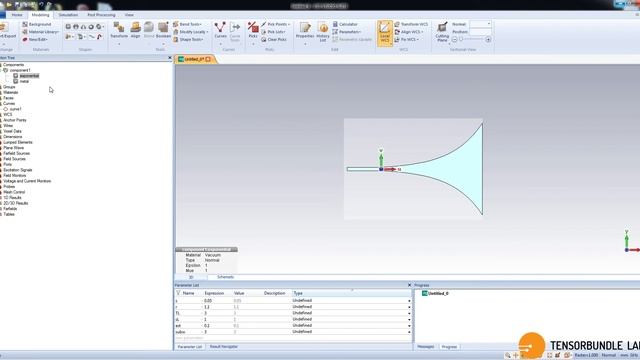Open the View ribbon tab
Viewport: 640px width, 360px height.
[x=129, y=15]
